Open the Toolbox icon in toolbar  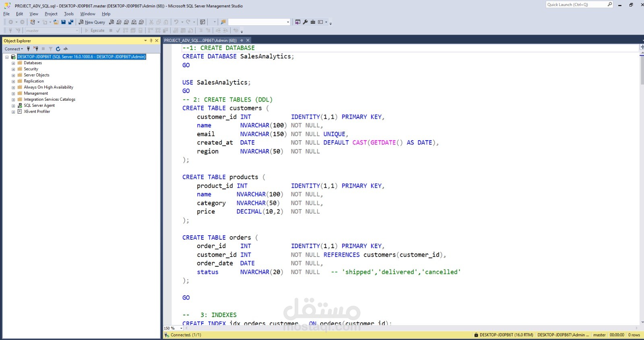pyautogui.click(x=313, y=22)
